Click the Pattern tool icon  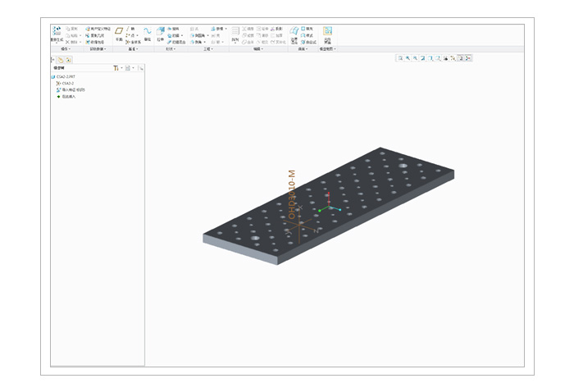point(235,33)
